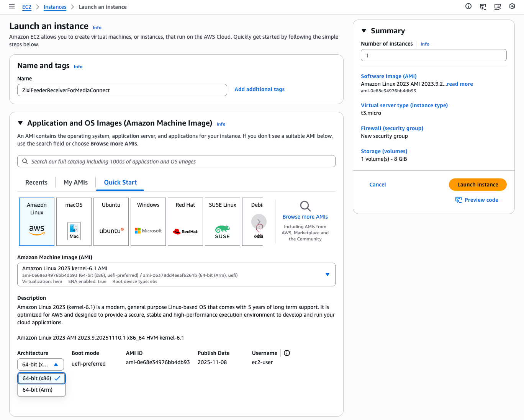
Task: Switch to the Recents tab
Action: pos(36,182)
